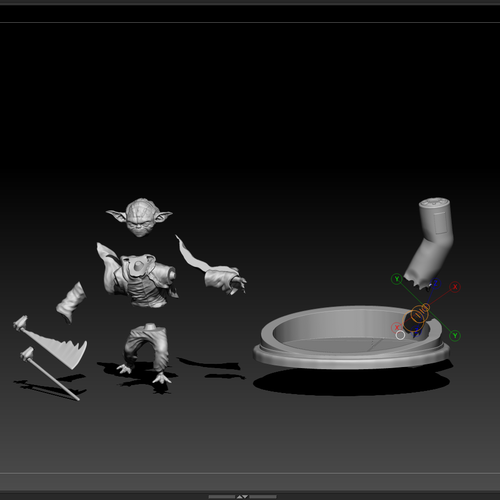Image resolution: width=500 pixels, height=500 pixels.
Task: Click the bright red X axis handle
Action: click(455, 287)
